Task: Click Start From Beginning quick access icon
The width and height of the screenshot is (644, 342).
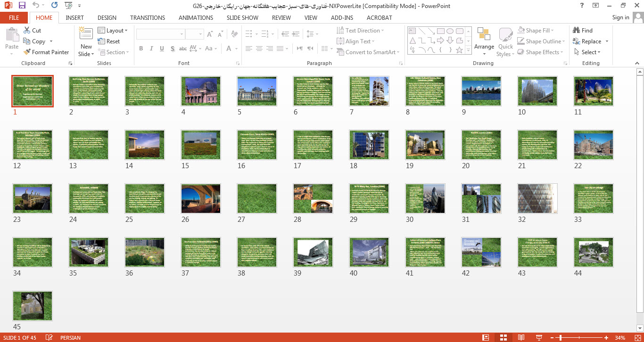Action: (x=68, y=6)
